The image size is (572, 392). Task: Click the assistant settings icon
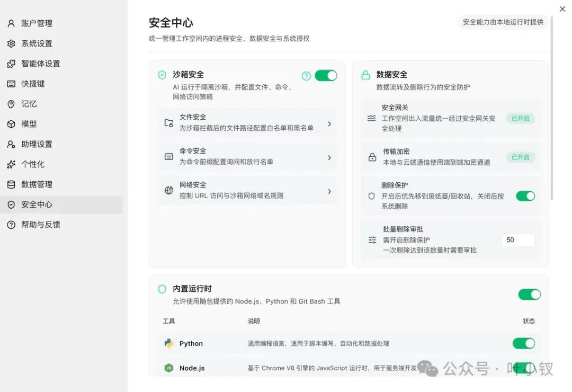[11, 144]
